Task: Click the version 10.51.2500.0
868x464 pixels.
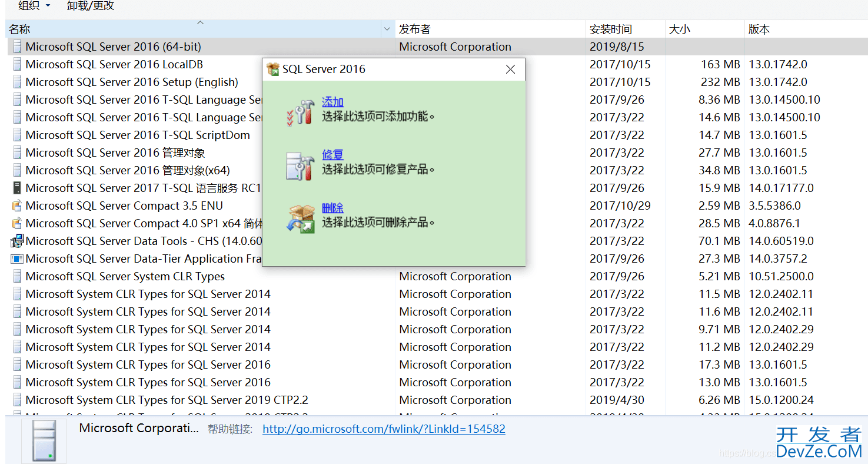Action: pos(781,277)
